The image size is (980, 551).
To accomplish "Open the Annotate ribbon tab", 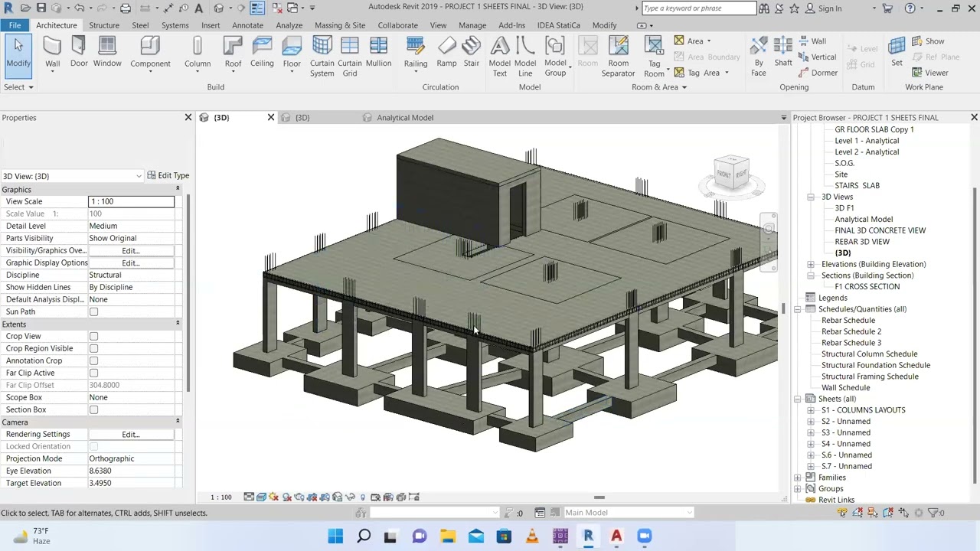I will click(247, 25).
